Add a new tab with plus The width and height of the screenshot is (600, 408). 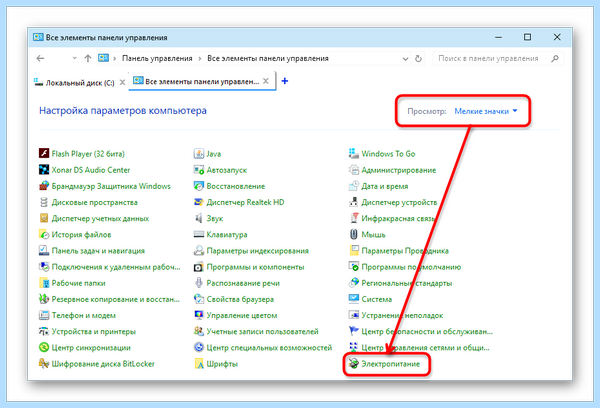coord(285,81)
